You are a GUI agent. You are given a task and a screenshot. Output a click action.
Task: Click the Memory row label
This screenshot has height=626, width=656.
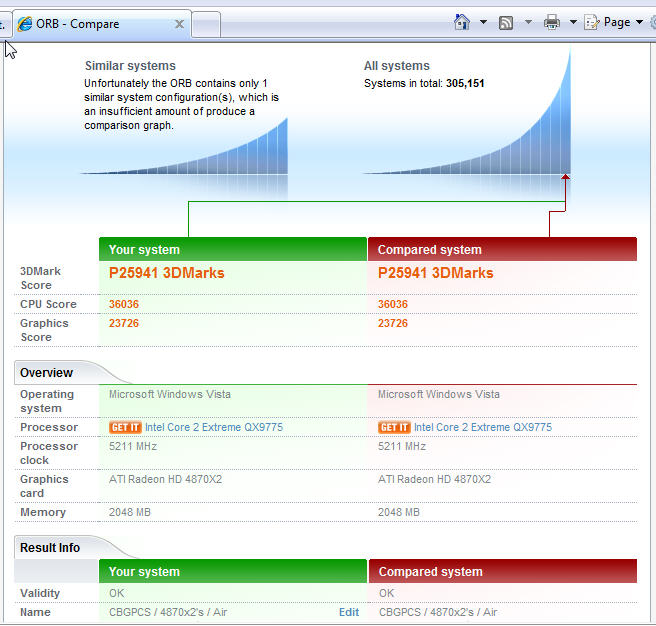(x=43, y=512)
